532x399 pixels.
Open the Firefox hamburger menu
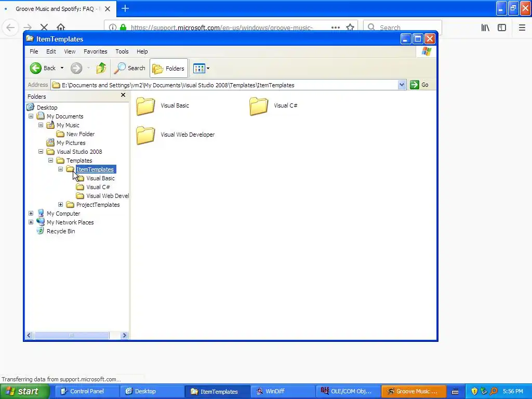522,28
